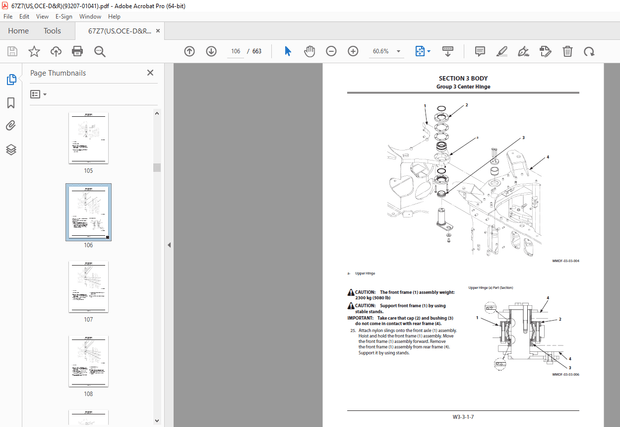
Task: Toggle the Bookmarks side panel
Action: [x=11, y=103]
